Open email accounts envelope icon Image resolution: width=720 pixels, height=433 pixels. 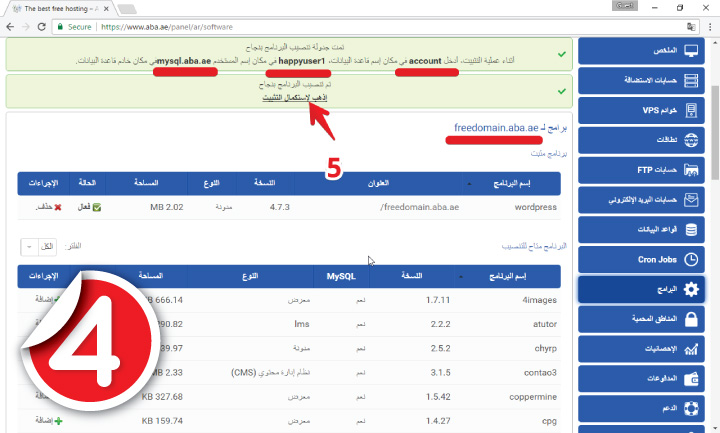[691, 200]
